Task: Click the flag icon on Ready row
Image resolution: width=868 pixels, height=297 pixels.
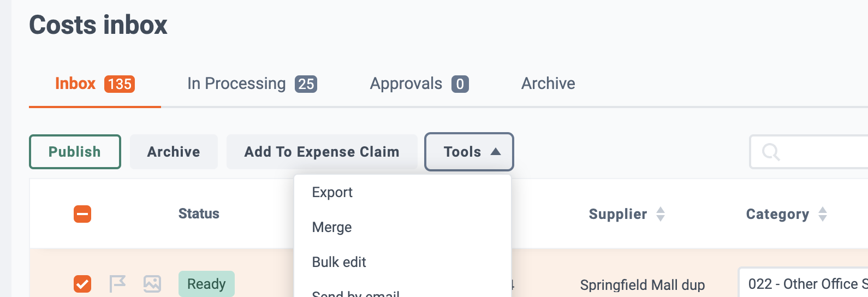Action: click(117, 284)
